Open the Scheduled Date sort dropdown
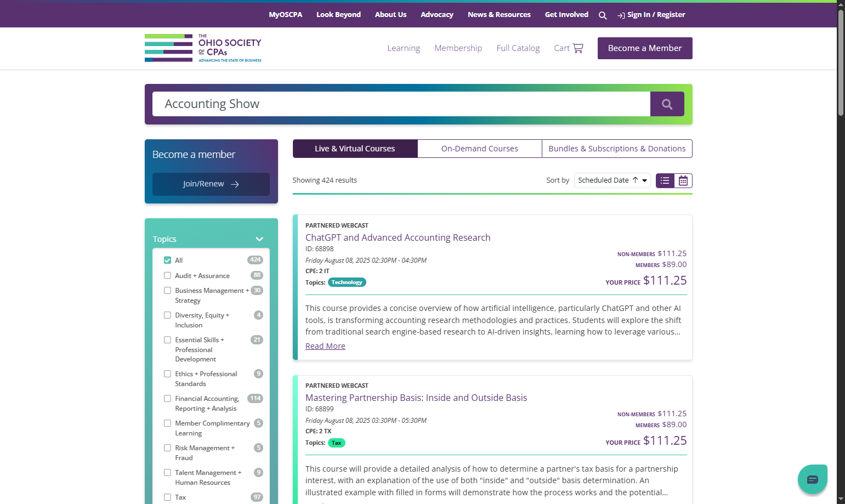Image resolution: width=845 pixels, height=504 pixels. (612, 180)
